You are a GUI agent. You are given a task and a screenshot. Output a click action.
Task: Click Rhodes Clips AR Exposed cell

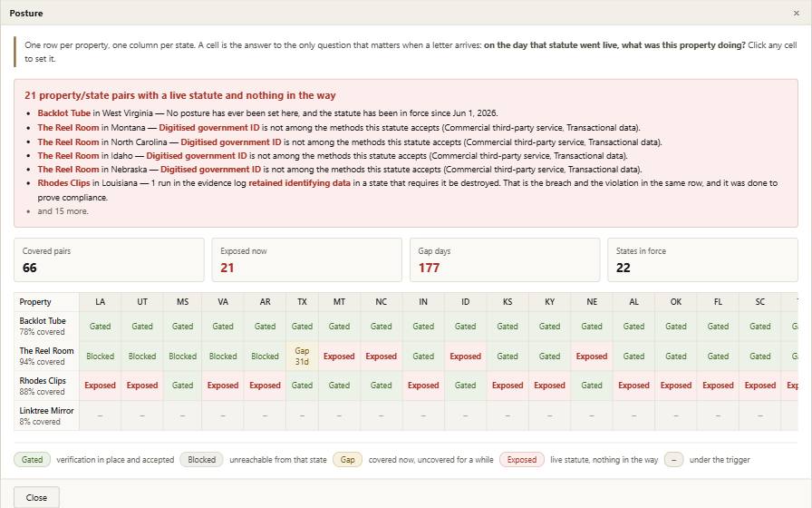click(x=265, y=386)
